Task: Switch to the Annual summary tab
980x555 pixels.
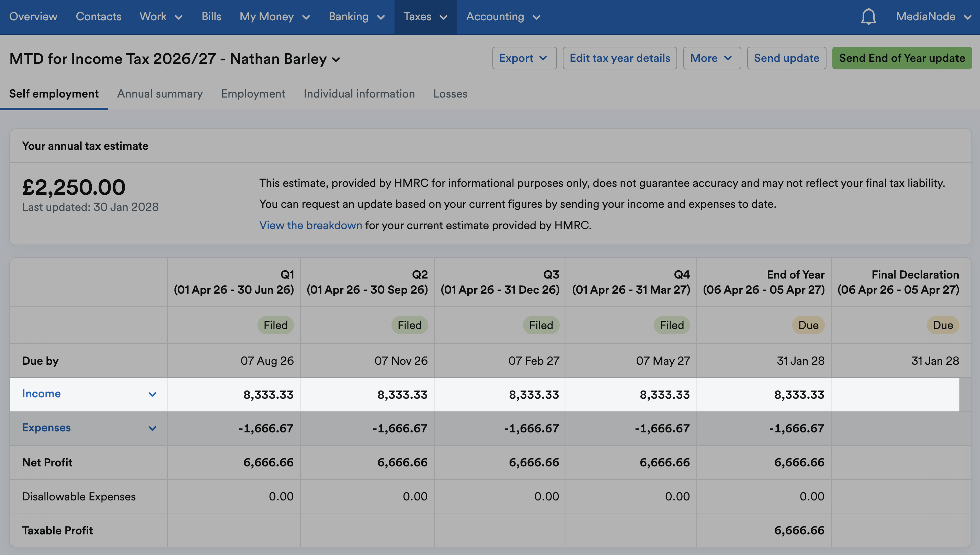Action: (x=160, y=94)
